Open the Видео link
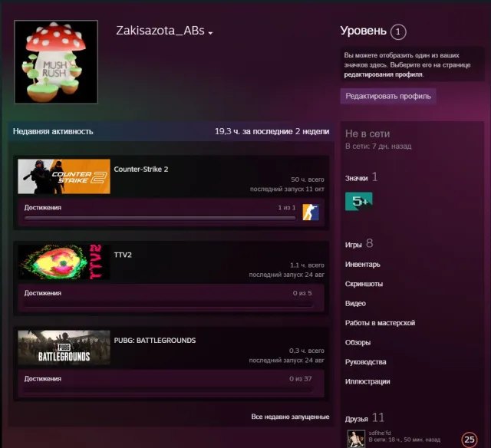491x448 pixels. (355, 303)
